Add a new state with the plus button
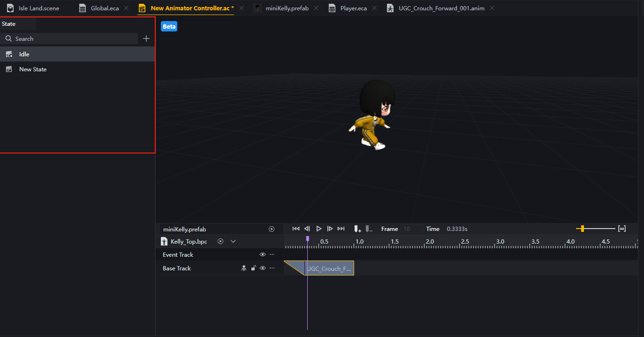 pos(146,38)
